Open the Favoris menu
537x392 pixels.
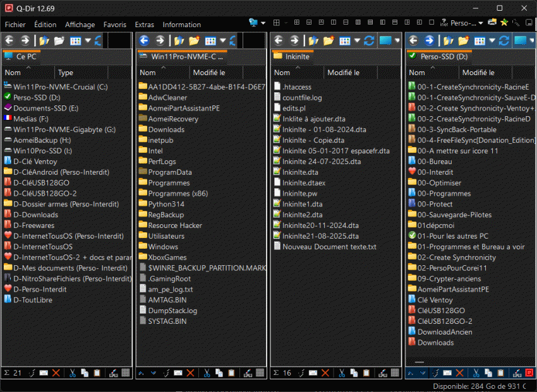tap(115, 25)
